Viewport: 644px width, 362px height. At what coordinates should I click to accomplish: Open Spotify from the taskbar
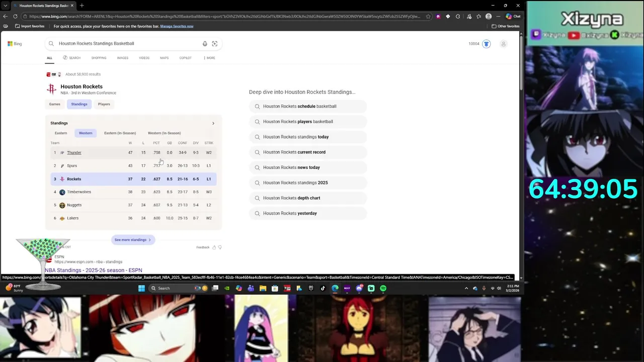pyautogui.click(x=383, y=288)
